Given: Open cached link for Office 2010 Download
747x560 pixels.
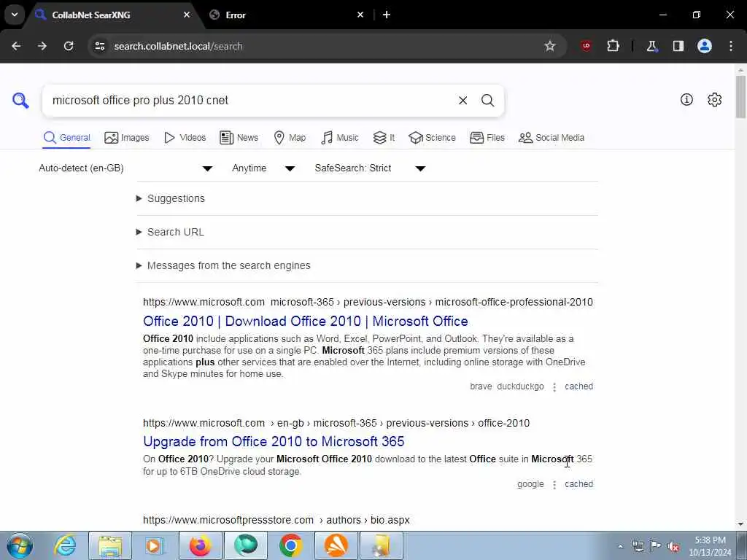Looking at the screenshot, I should coord(578,386).
